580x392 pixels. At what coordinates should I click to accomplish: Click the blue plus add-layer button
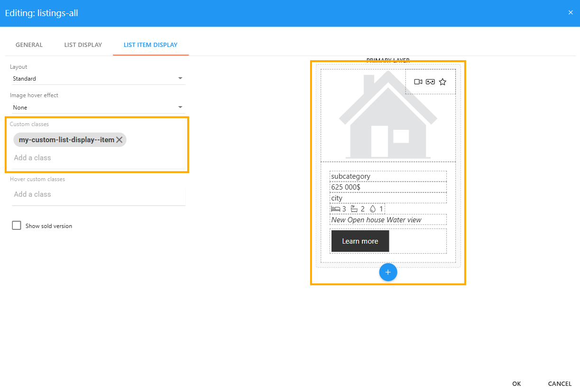pos(388,272)
